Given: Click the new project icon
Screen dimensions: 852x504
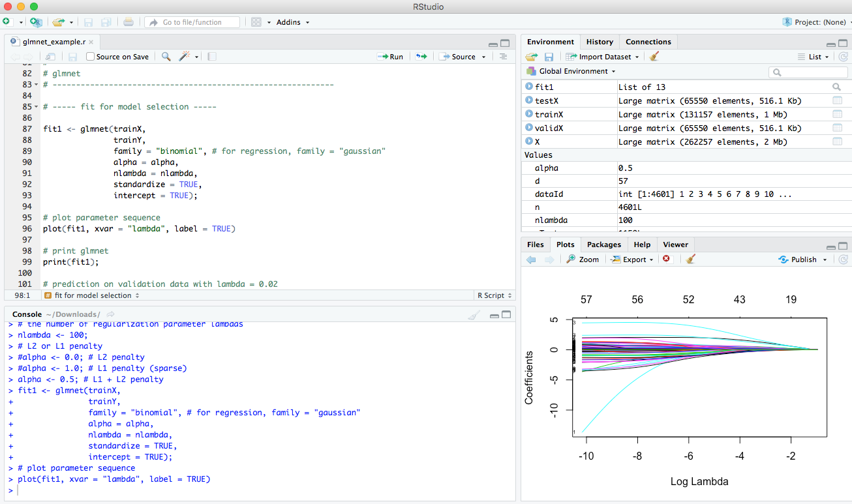Looking at the screenshot, I should [37, 22].
